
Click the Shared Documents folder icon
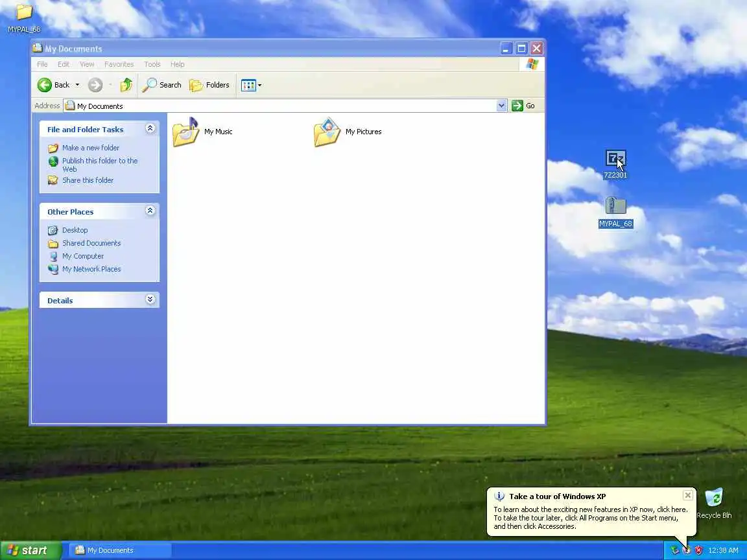tap(53, 244)
